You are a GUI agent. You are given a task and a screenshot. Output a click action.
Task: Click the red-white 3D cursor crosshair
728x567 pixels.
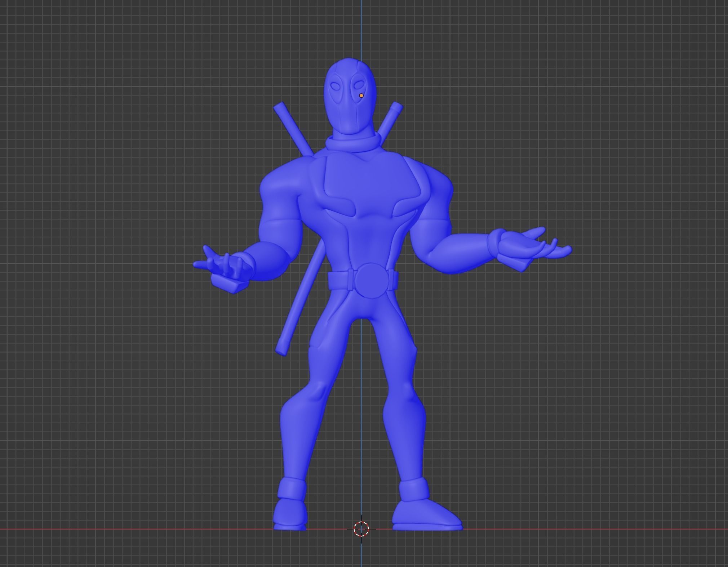(x=361, y=529)
